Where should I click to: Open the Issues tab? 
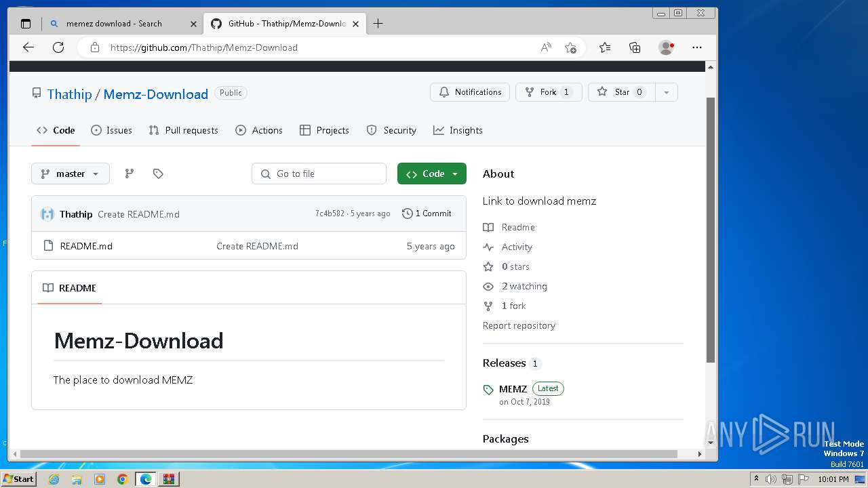[111, 130]
